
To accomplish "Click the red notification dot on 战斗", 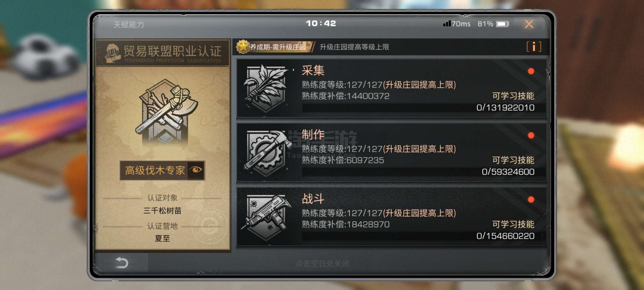I will [531, 200].
